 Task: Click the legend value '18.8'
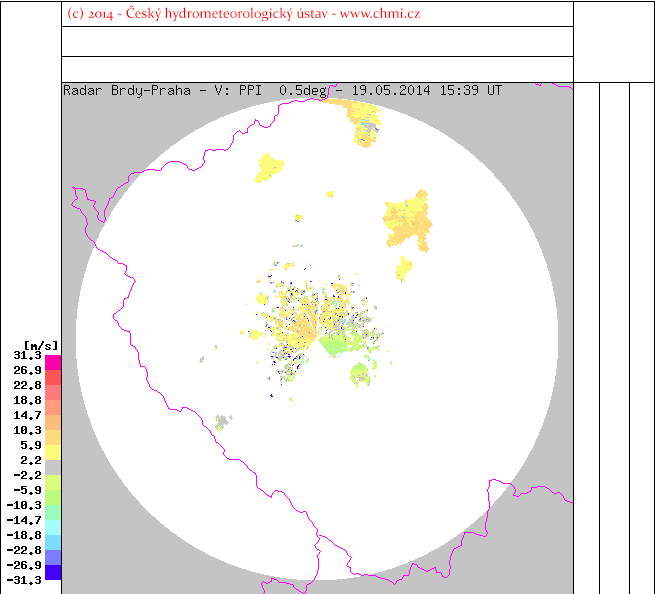28,400
